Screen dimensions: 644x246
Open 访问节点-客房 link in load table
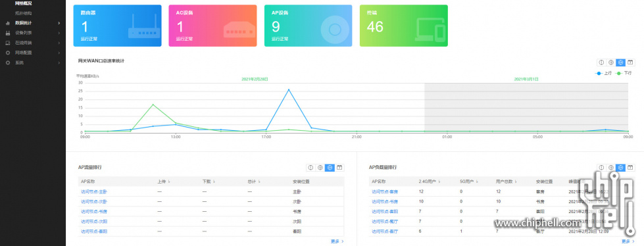pos(385,192)
